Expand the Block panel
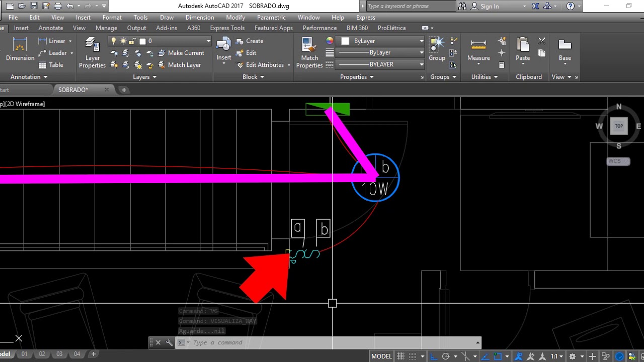 (253, 77)
